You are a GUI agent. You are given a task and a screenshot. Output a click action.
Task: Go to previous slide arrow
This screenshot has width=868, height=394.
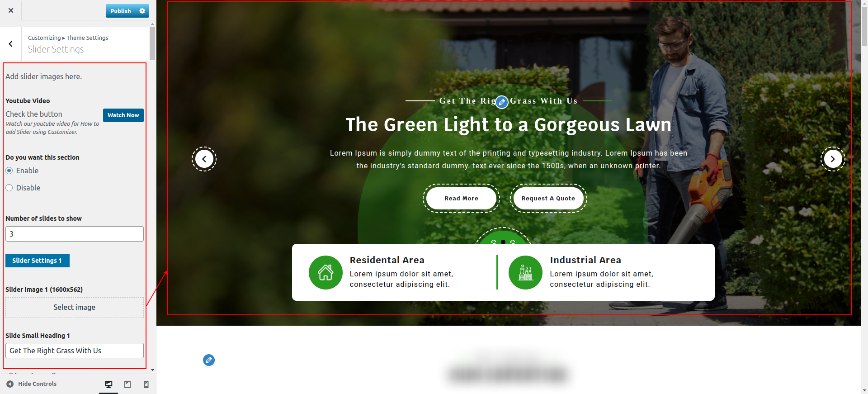[204, 159]
